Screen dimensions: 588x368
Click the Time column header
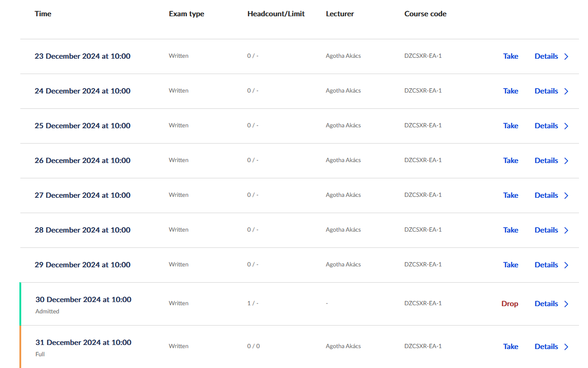click(43, 14)
